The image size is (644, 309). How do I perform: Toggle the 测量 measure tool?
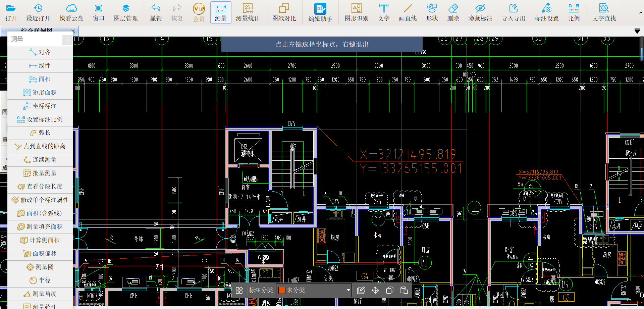[221, 13]
